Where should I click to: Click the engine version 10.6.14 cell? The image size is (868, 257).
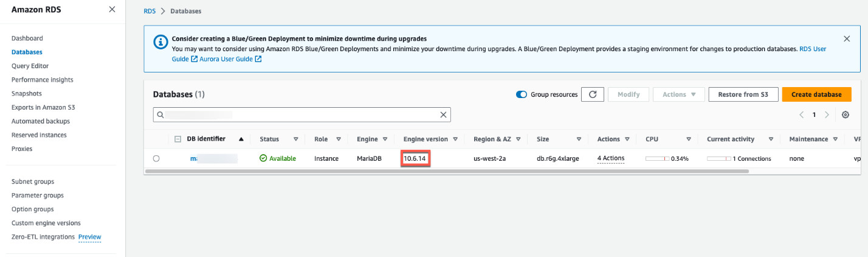[x=416, y=158]
